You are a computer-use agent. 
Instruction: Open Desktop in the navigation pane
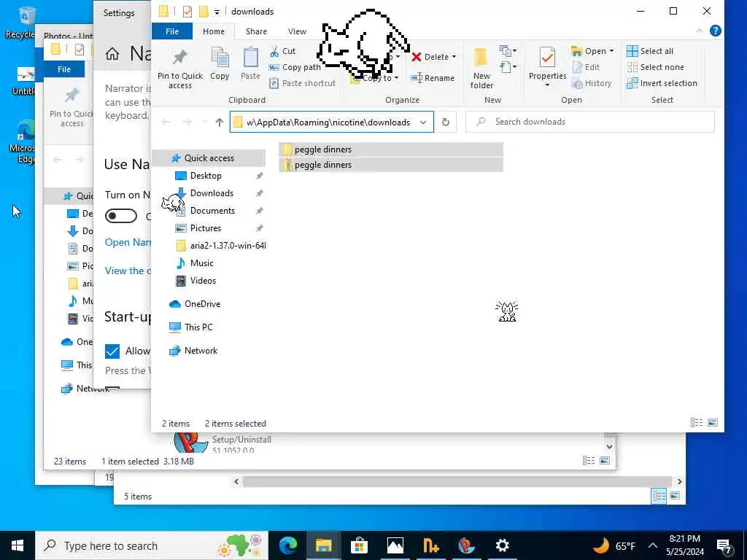pos(206,176)
